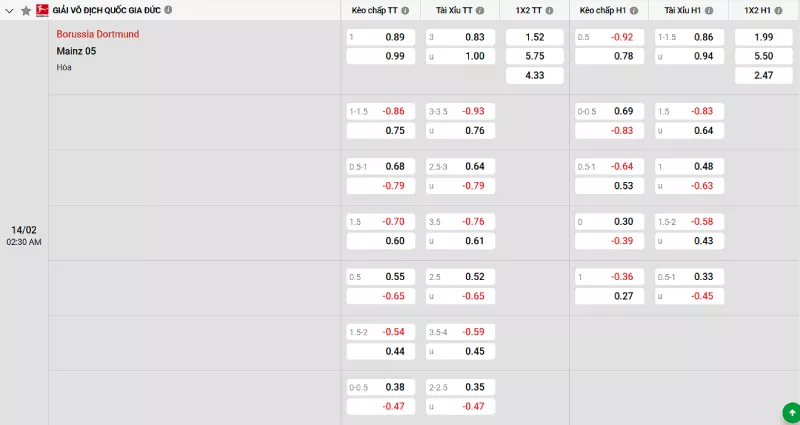Select H1 handicap 0.5 odds -0.92
Viewport: 800px width, 425px height.
point(610,37)
